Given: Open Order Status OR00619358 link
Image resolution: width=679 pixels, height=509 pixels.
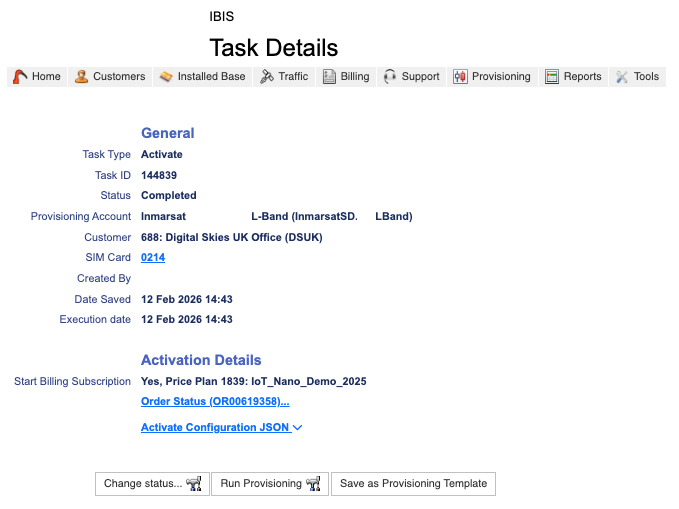Looking at the screenshot, I should [215, 402].
